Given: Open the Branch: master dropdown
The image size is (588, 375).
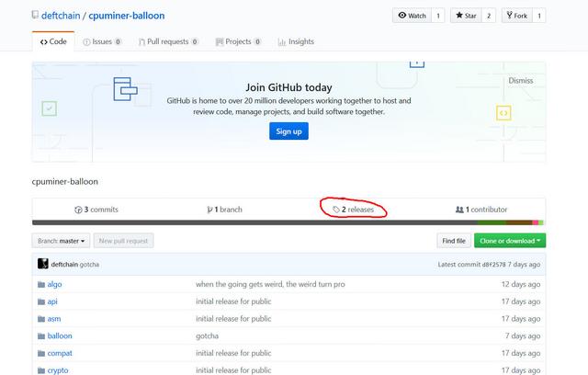Looking at the screenshot, I should coord(61,241).
